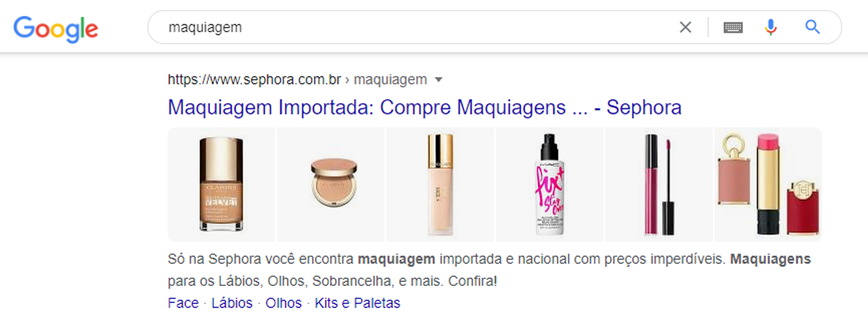Image resolution: width=868 pixels, height=332 pixels.
Task: Open the Lábios sitelink
Action: 232,303
